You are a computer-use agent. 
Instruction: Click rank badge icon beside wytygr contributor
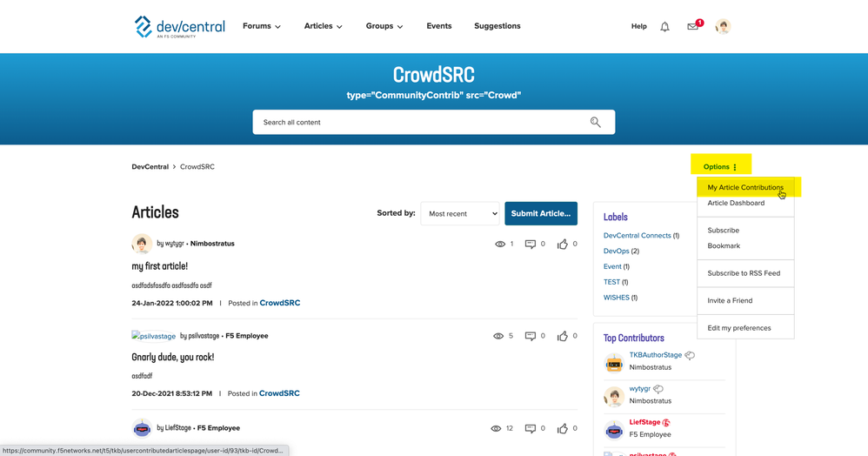(x=658, y=389)
